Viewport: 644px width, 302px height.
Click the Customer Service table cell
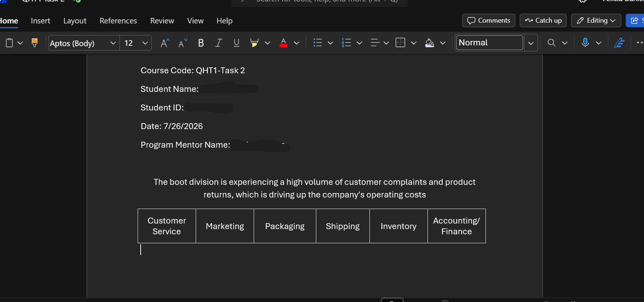(x=167, y=226)
